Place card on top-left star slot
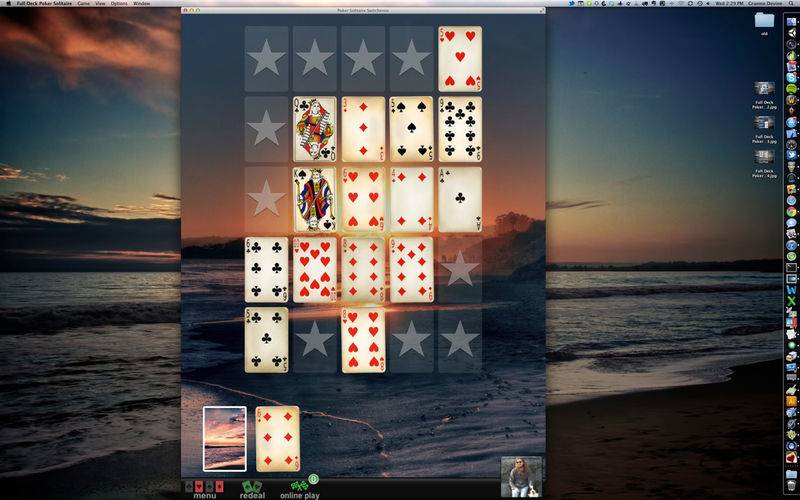Image resolution: width=800 pixels, height=500 pixels. pos(266,59)
